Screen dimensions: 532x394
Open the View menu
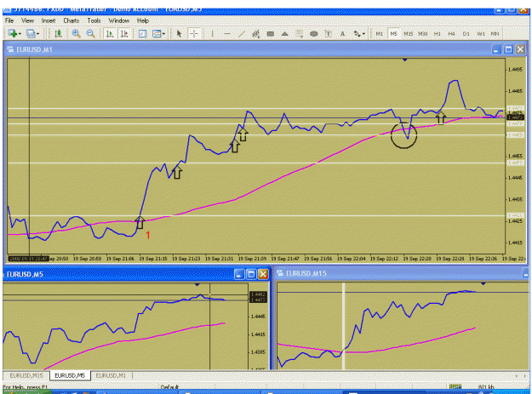27,20
